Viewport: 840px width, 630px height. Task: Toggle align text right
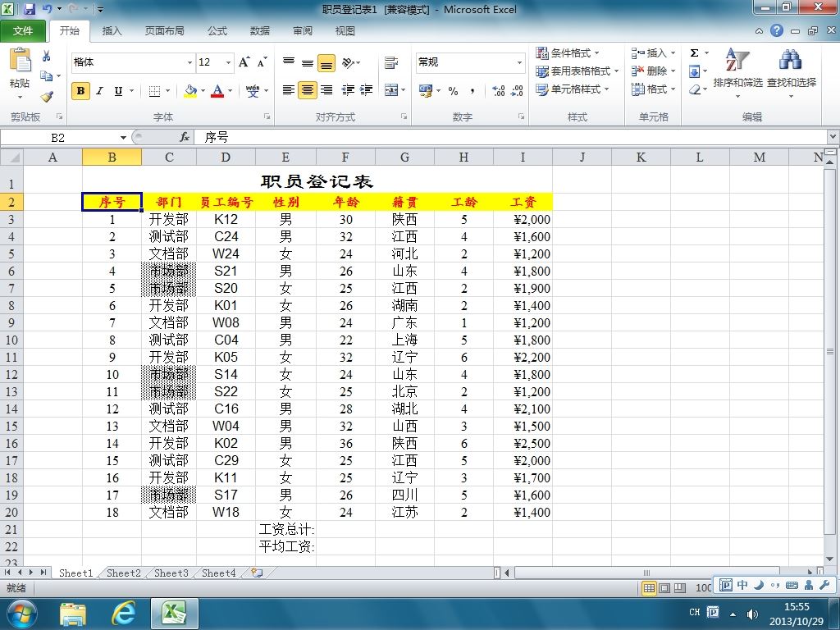coord(326,90)
